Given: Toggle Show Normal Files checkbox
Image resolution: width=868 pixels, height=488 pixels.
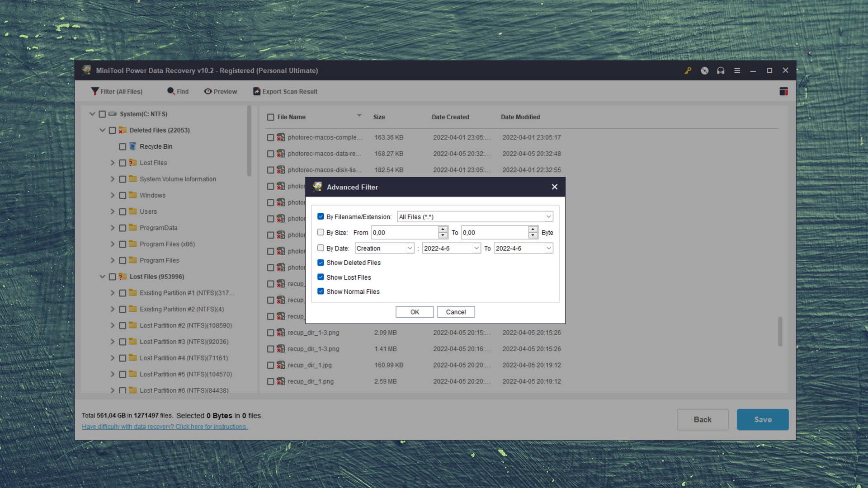Looking at the screenshot, I should [x=321, y=291].
